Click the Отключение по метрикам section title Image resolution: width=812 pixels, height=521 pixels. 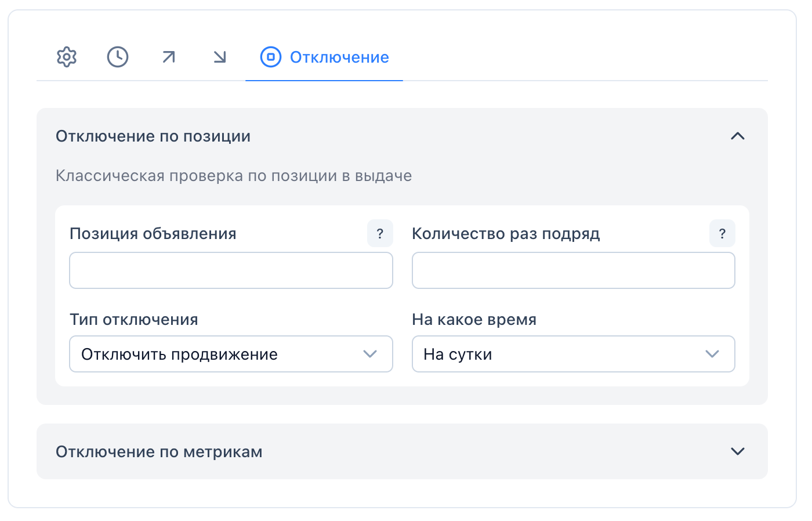[159, 451]
